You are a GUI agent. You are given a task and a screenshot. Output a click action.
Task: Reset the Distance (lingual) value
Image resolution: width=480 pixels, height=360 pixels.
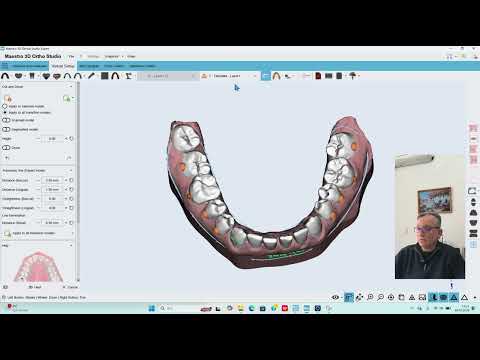pyautogui.click(x=71, y=189)
